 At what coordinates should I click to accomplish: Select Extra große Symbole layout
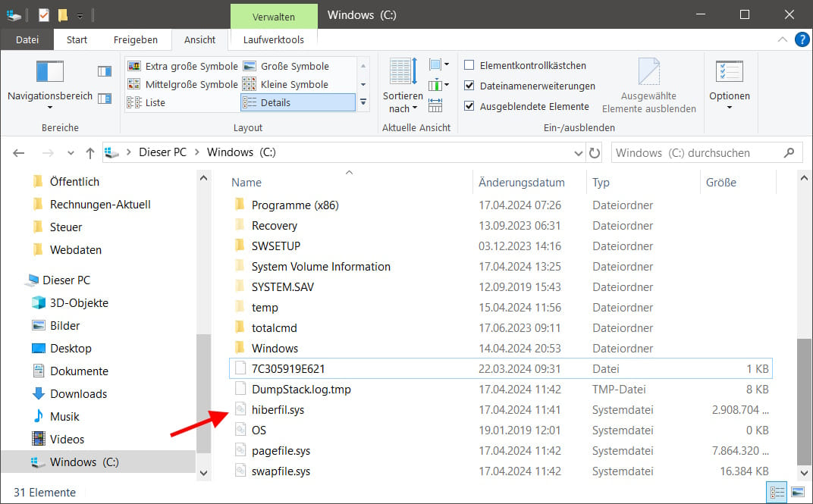tap(183, 66)
